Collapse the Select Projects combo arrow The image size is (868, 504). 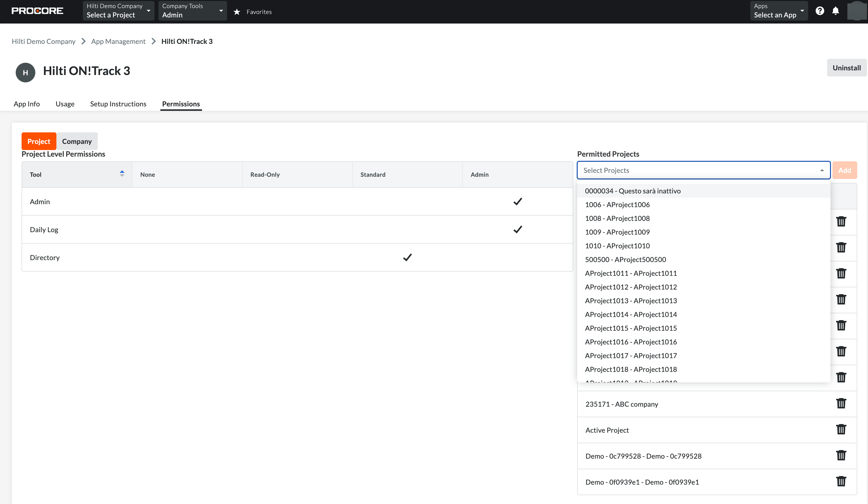click(x=822, y=170)
